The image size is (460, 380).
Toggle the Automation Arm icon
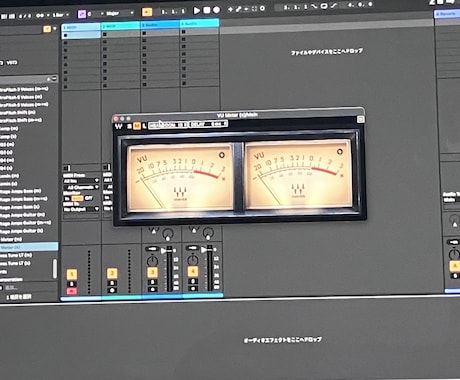239,9
